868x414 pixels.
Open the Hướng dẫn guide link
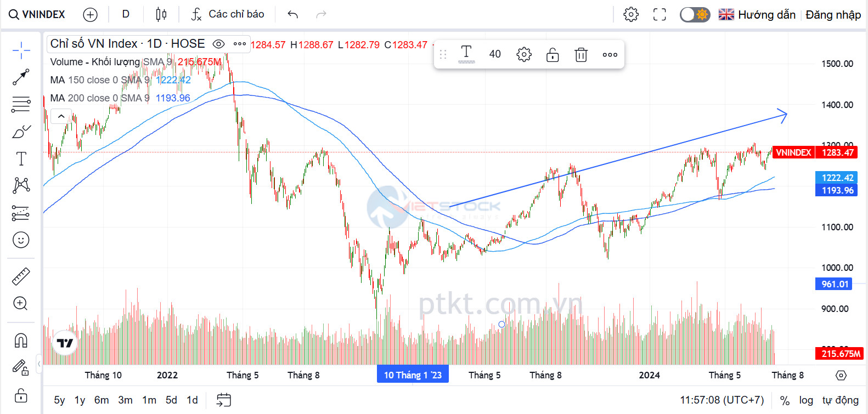[x=766, y=15]
